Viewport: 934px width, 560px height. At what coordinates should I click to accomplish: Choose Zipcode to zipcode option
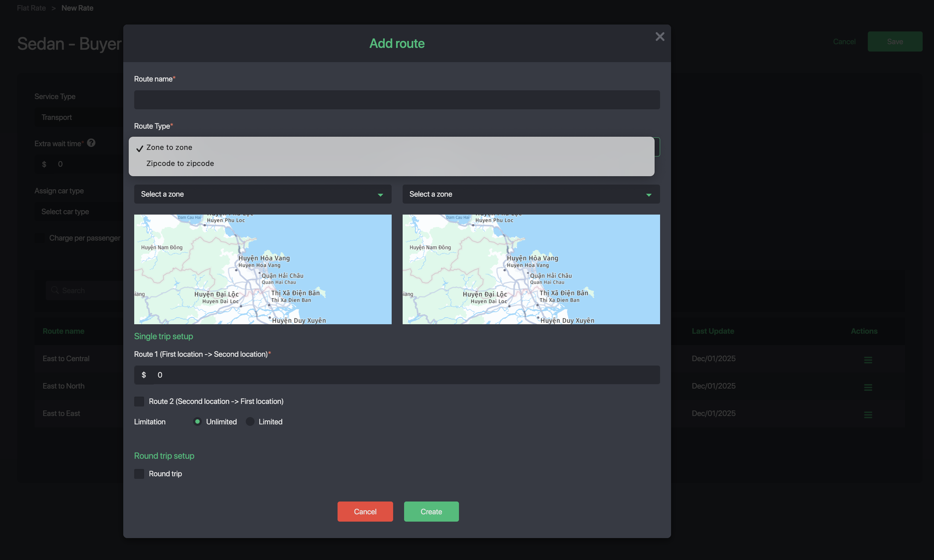(180, 163)
